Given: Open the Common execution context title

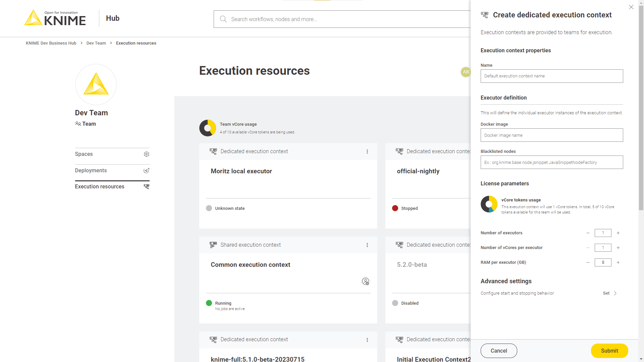Looking at the screenshot, I should [x=250, y=265].
